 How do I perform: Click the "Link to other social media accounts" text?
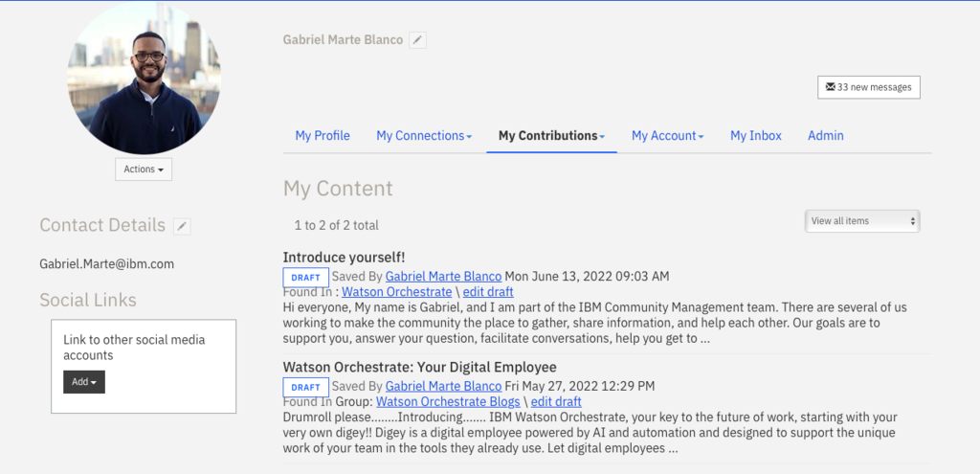coord(134,348)
